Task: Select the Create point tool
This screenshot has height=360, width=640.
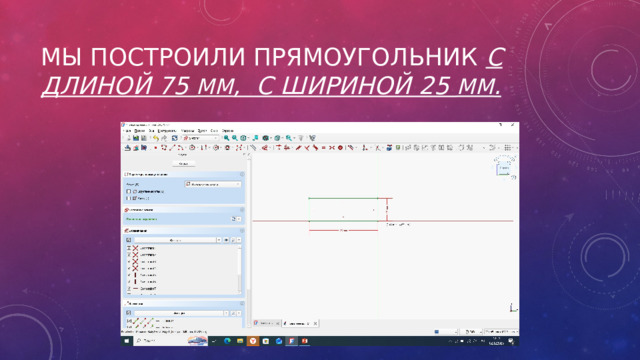Action: point(156,148)
